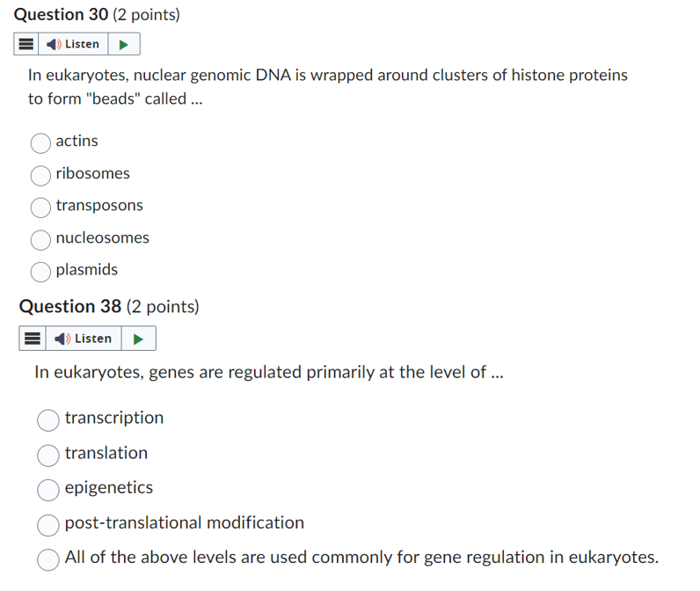Select "transcription" for Question 38
The height and width of the screenshot is (591, 700).
(48, 420)
